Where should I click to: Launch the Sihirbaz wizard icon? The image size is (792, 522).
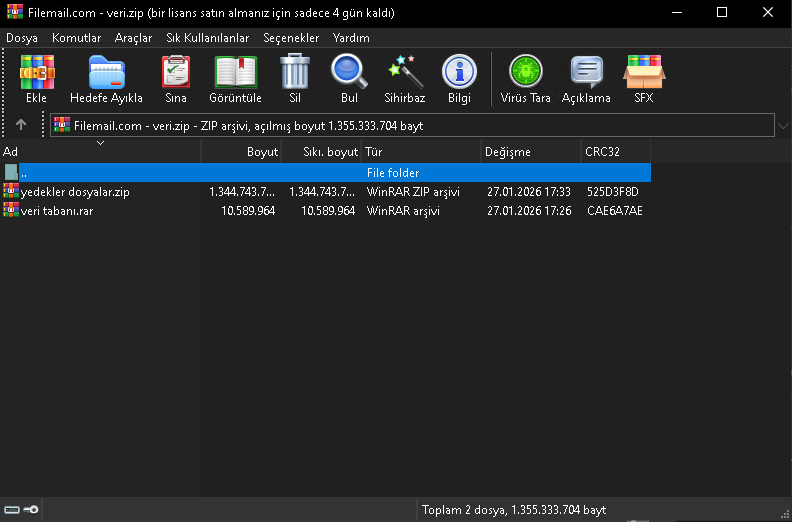405,72
